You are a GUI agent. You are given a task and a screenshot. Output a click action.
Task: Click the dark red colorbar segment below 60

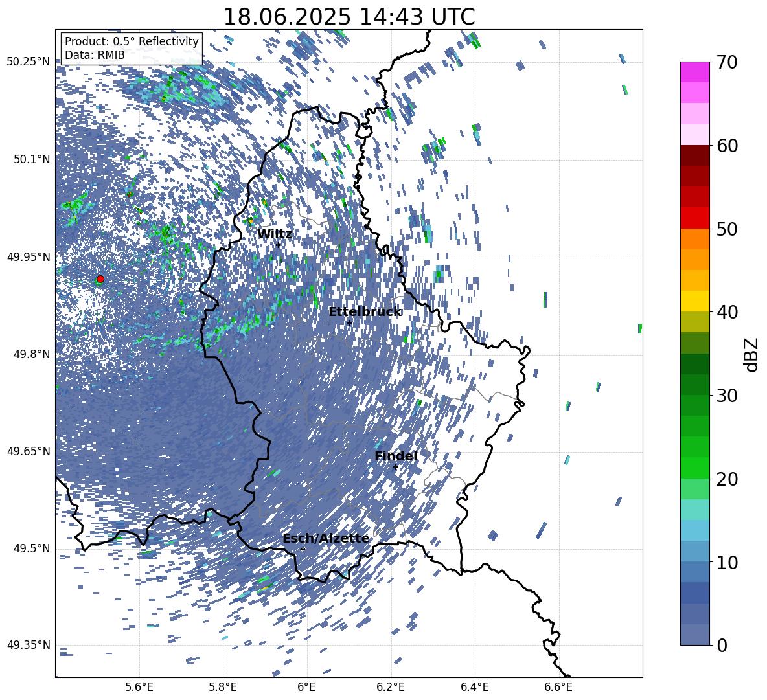click(694, 155)
